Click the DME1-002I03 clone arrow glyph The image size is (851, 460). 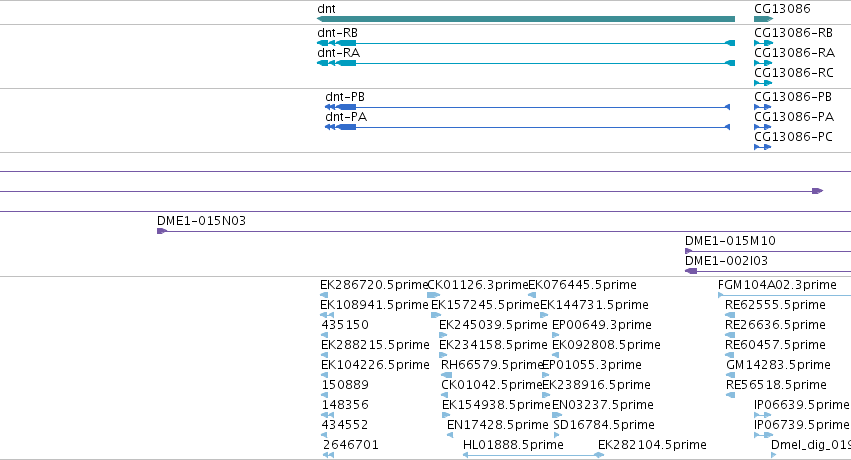(x=691, y=271)
